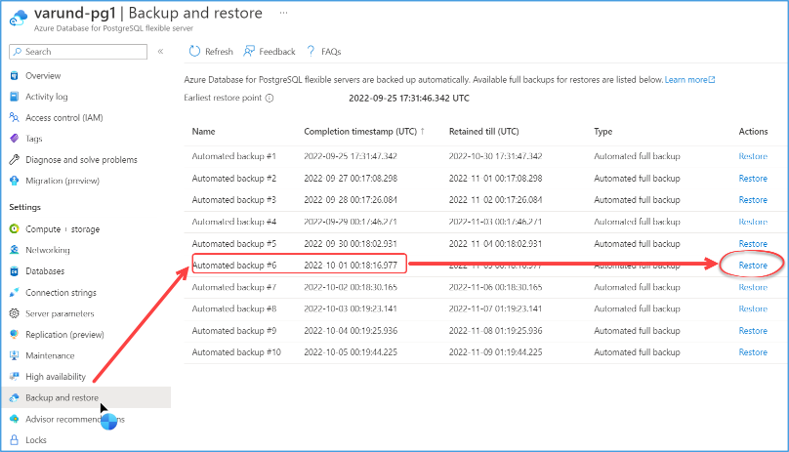The width and height of the screenshot is (789, 452).
Task: Open the FAQs question mark icon
Action: [310, 51]
